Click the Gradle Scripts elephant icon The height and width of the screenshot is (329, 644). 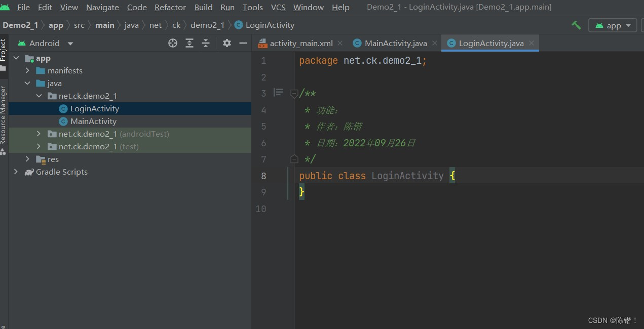[29, 172]
